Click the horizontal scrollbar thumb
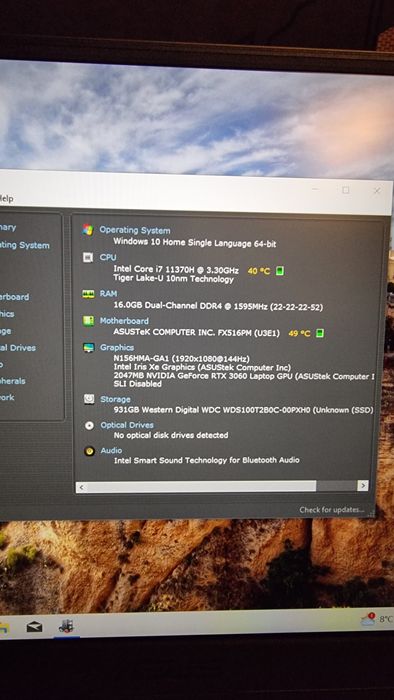Screen dimensions: 394x700 click(x=201, y=486)
